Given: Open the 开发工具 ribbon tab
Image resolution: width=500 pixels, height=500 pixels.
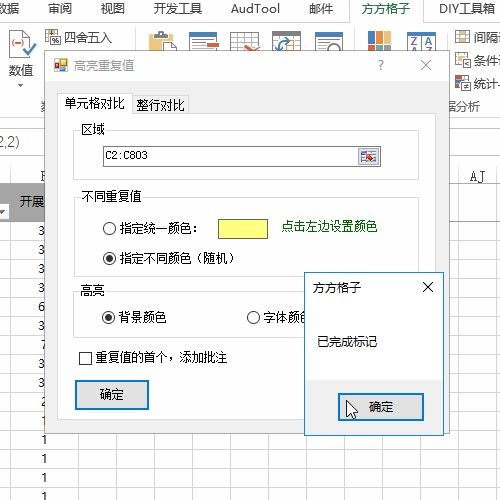Looking at the screenshot, I should click(178, 9).
